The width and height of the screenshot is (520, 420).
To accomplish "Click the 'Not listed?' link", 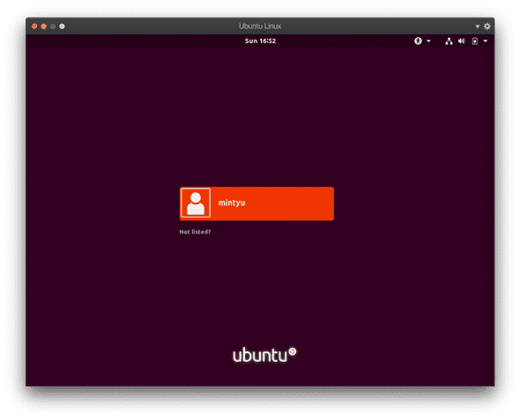I will (195, 232).
